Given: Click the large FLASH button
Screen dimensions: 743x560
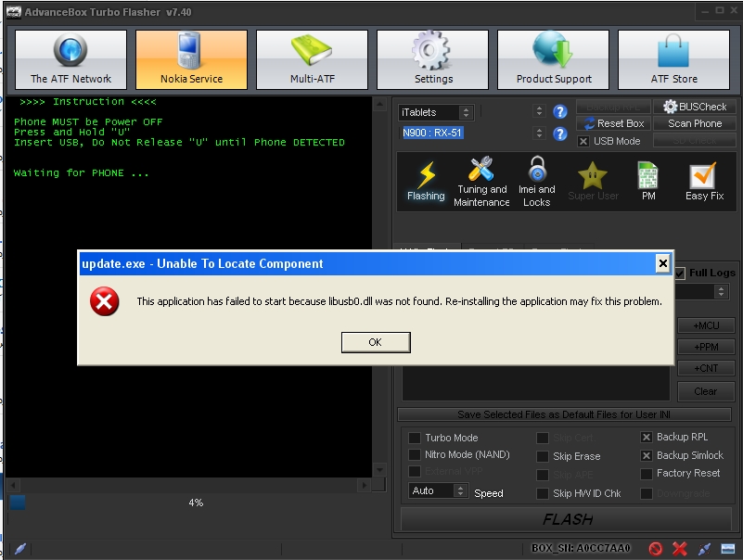Looking at the screenshot, I should click(567, 519).
